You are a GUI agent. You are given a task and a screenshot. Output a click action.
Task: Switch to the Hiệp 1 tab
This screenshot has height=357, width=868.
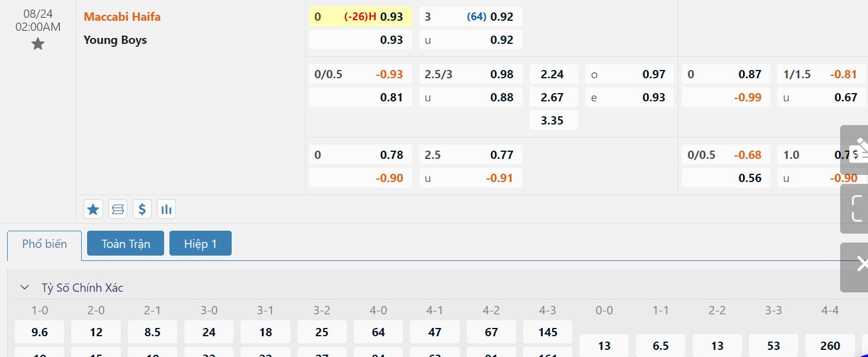point(200,244)
